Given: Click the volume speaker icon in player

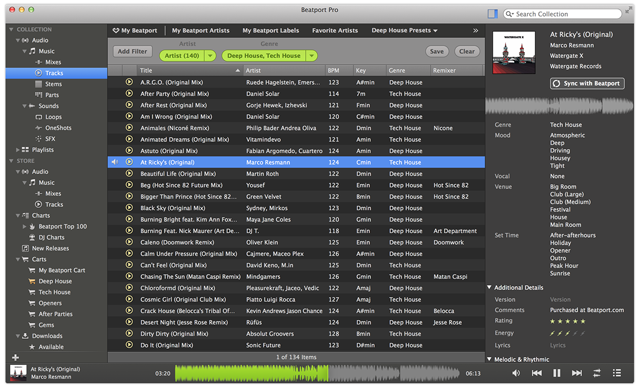Looking at the screenshot, I should (x=516, y=373).
